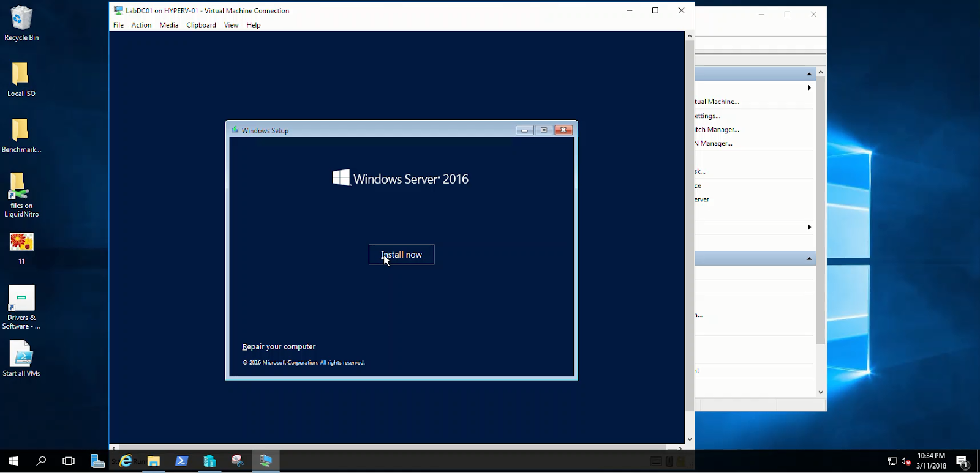Open Task View from the taskbar
The width and height of the screenshot is (980, 473).
pos(69,461)
